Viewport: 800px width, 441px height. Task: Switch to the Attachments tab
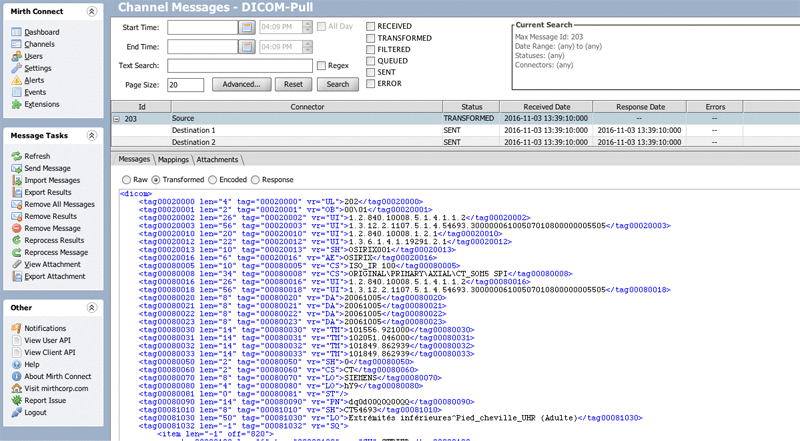tap(217, 160)
